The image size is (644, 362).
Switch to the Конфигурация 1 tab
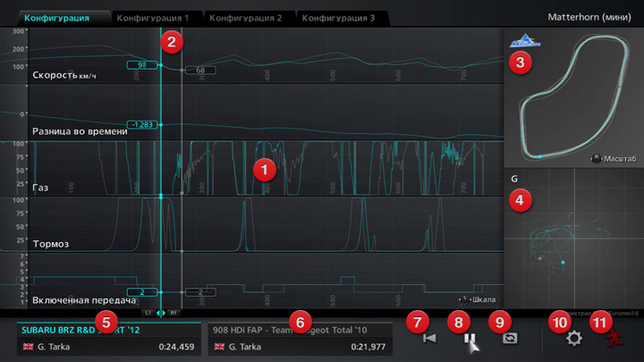click(153, 17)
